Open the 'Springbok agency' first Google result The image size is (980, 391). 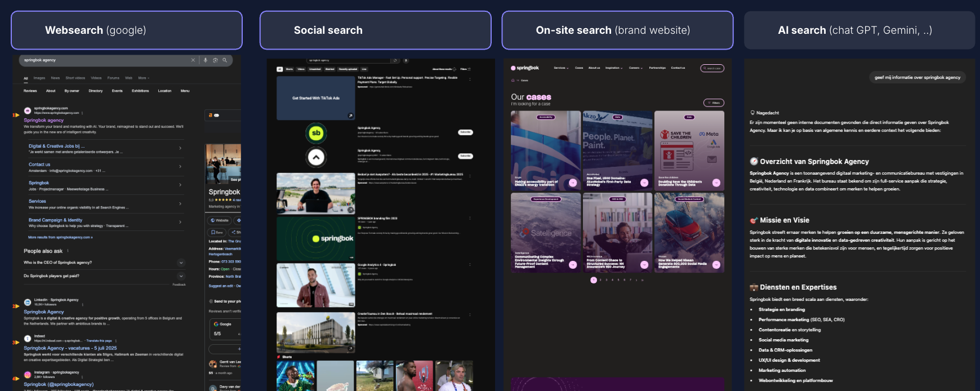(x=43, y=121)
